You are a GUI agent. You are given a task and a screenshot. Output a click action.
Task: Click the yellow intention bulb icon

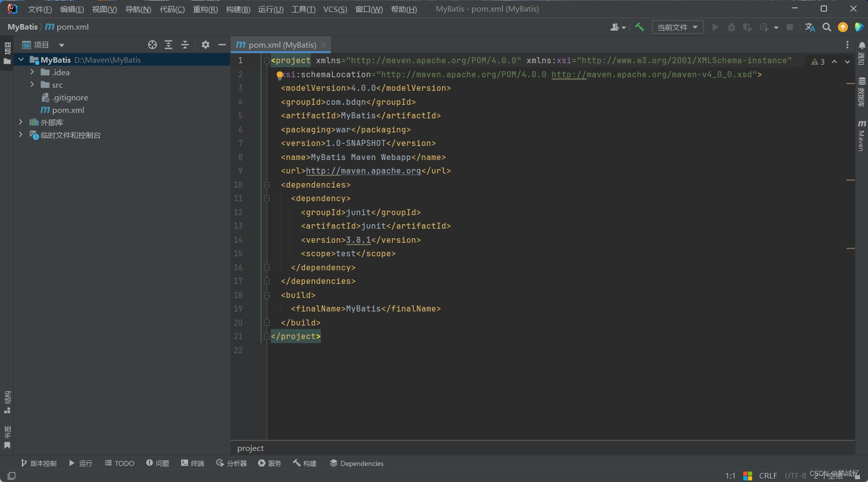pos(280,75)
